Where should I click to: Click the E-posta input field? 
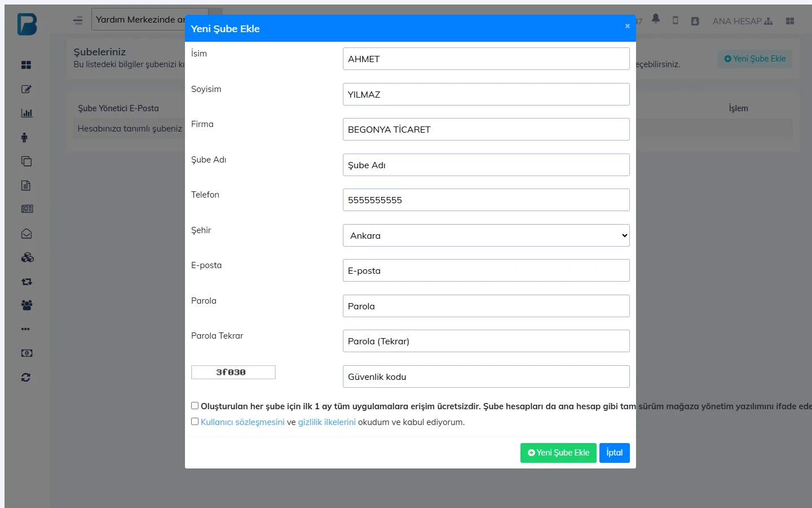point(486,270)
